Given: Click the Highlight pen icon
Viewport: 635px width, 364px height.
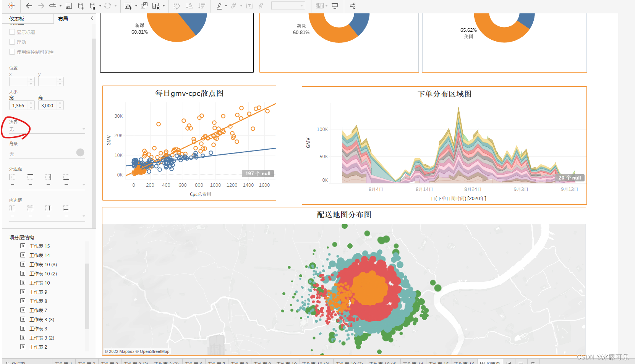Looking at the screenshot, I should tap(219, 6).
